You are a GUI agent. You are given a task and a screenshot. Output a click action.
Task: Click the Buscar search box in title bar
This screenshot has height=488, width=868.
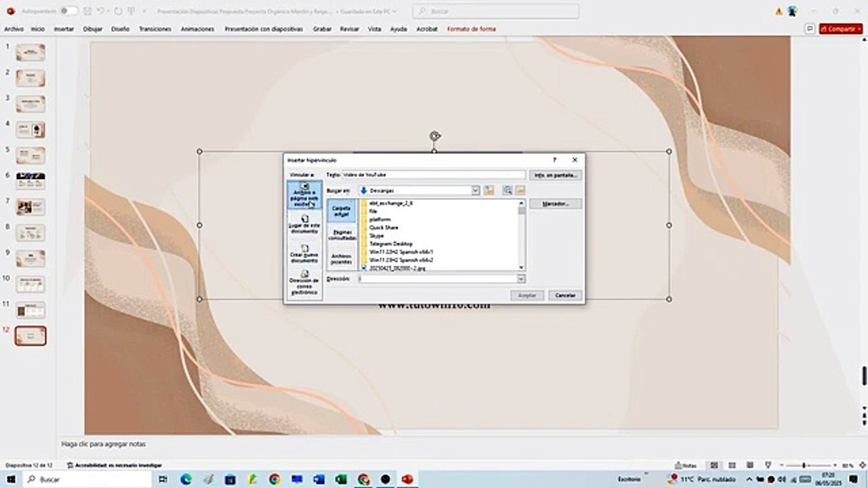496,12
